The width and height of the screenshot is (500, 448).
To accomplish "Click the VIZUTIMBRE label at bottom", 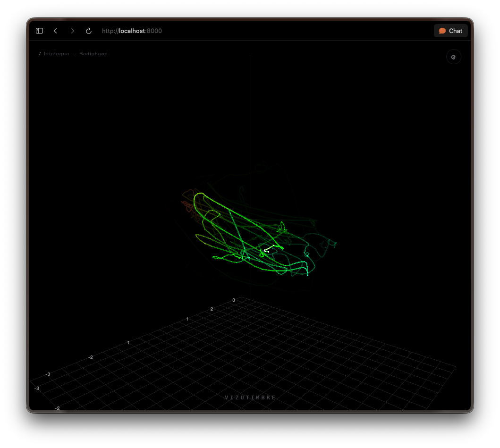I will (x=250, y=397).
